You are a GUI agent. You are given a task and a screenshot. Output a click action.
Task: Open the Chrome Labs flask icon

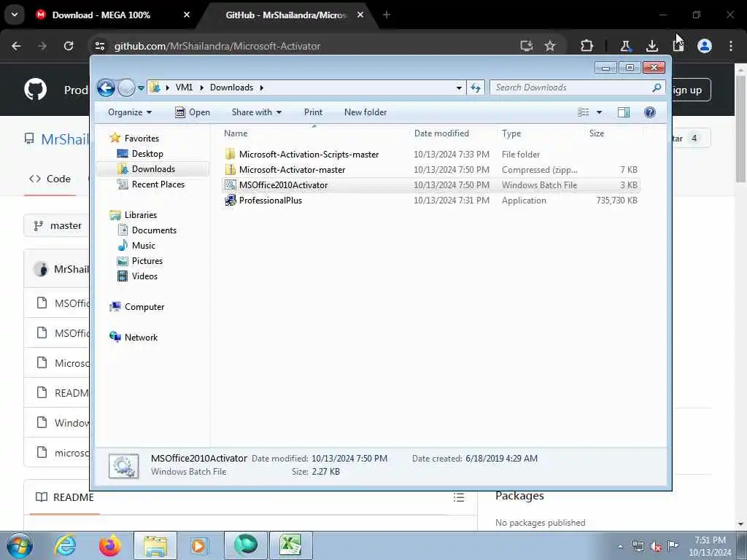click(625, 46)
